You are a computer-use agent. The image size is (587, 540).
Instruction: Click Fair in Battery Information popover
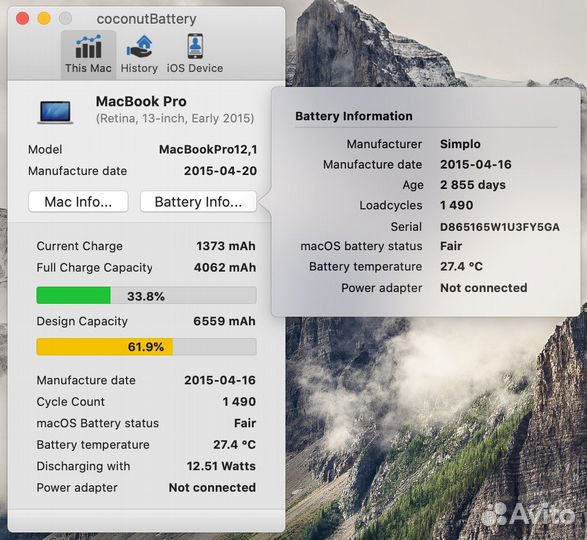[451, 246]
